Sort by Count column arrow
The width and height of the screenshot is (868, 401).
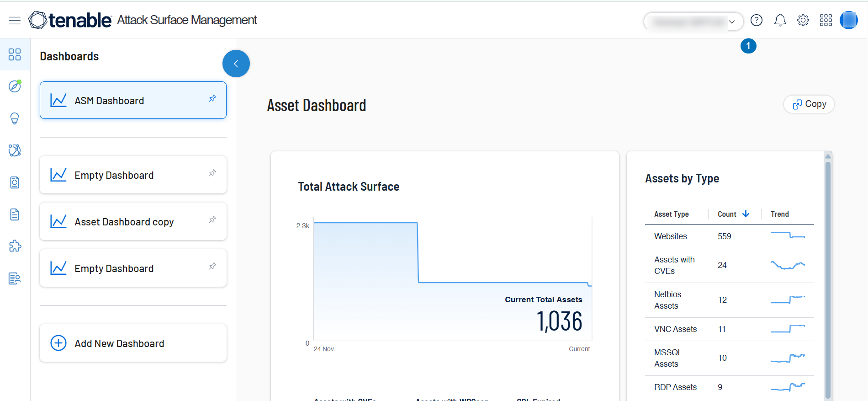(x=746, y=214)
